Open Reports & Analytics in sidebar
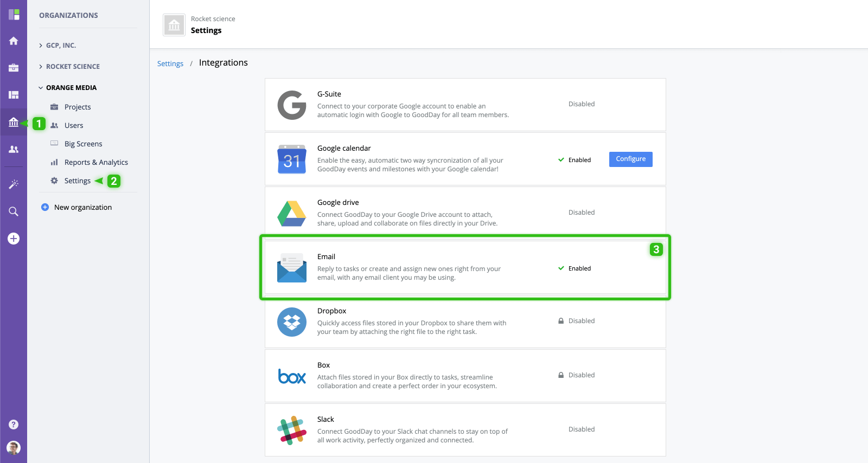868x463 pixels. [x=95, y=162]
